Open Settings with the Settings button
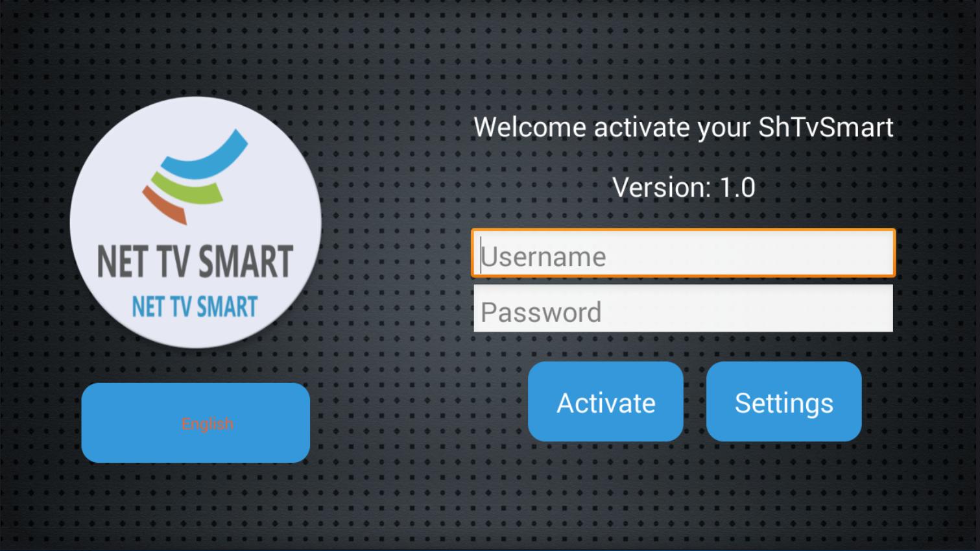Image resolution: width=980 pixels, height=551 pixels. pos(783,402)
